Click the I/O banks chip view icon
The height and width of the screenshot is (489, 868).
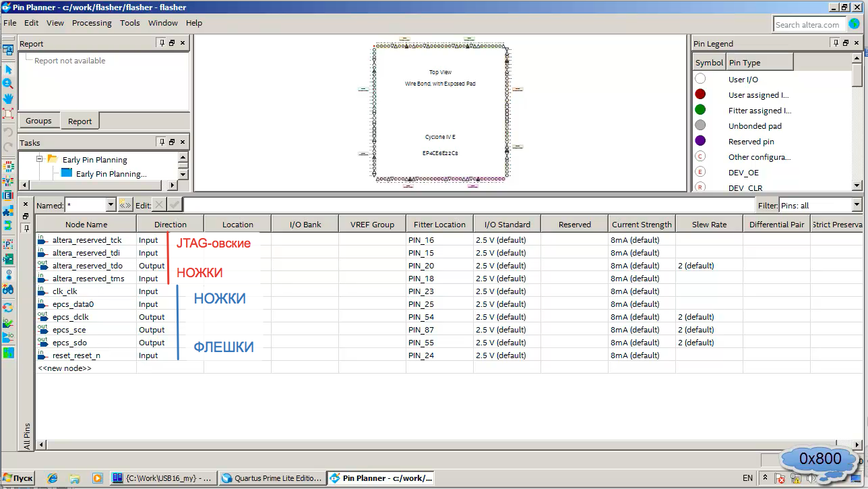coord(8,166)
